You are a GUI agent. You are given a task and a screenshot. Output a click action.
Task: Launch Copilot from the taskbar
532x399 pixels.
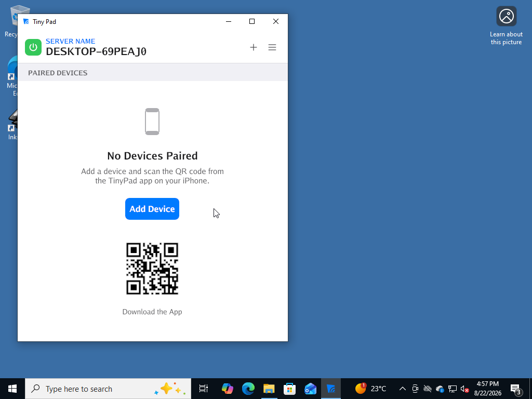point(228,389)
